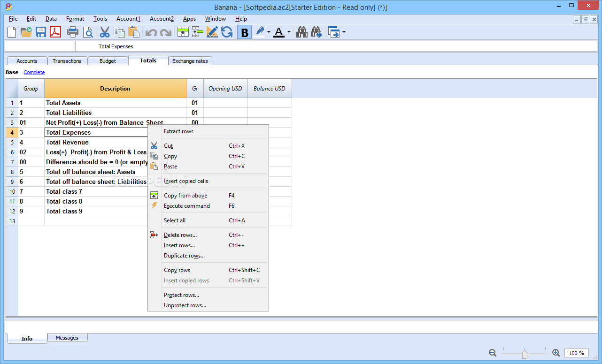This screenshot has height=364, width=602.
Task: Click the Undo arrow in the toolbar
Action: click(x=151, y=32)
